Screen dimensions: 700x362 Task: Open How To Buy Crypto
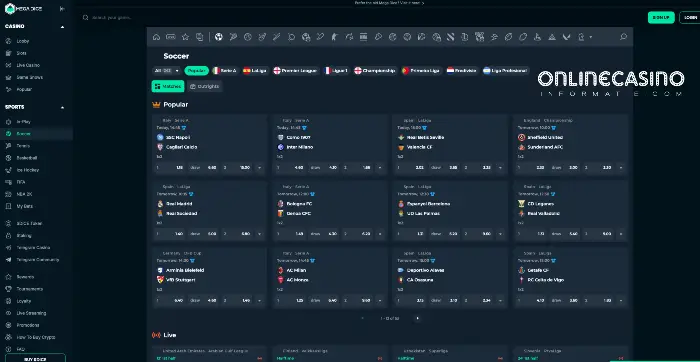(36, 337)
